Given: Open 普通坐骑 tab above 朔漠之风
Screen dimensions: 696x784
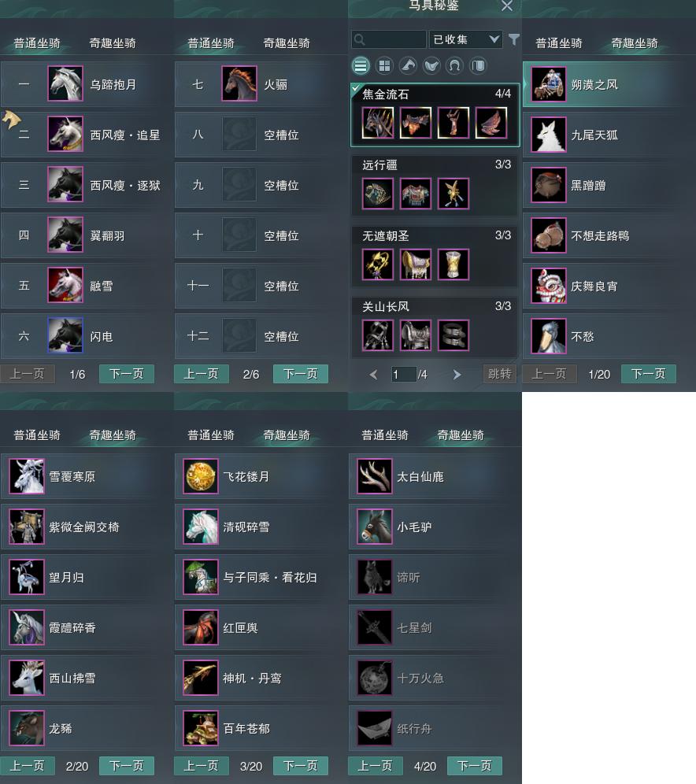Looking at the screenshot, I should 559,43.
